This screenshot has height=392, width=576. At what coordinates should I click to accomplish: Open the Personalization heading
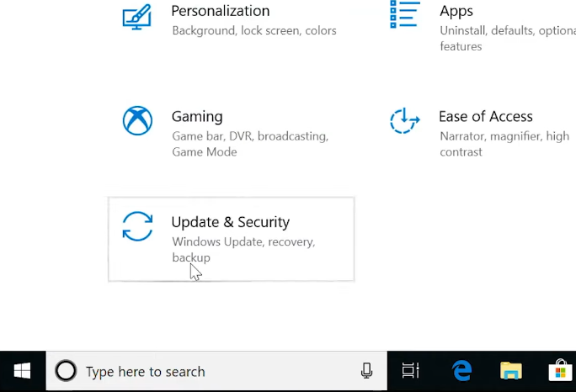pos(221,11)
